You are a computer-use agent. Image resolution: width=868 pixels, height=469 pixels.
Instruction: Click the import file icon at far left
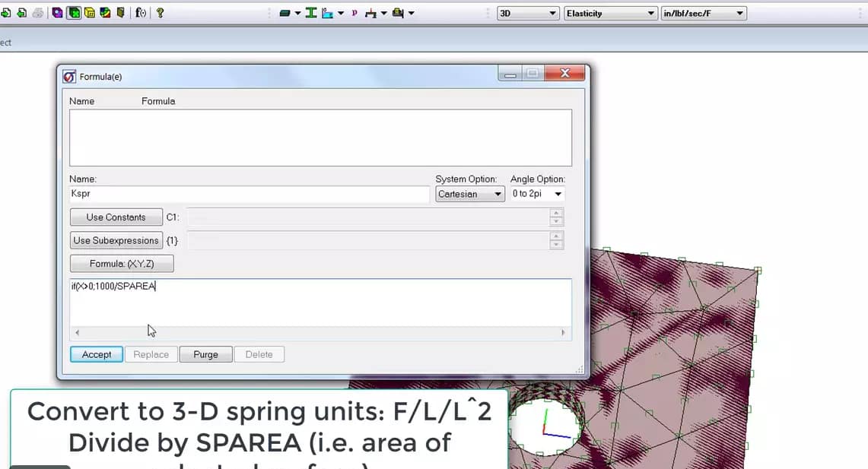coord(8,12)
